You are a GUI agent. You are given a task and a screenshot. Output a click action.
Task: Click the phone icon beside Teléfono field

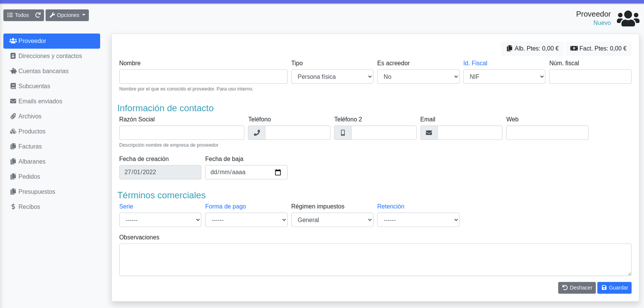pos(257,133)
